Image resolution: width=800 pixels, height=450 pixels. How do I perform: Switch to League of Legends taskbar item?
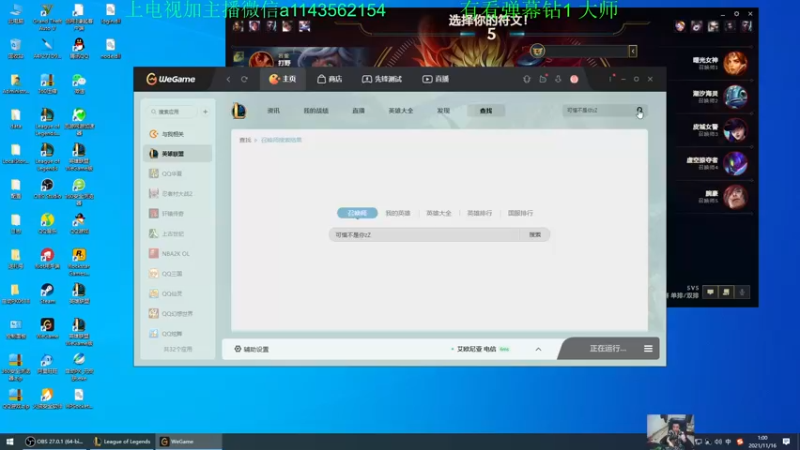122,441
